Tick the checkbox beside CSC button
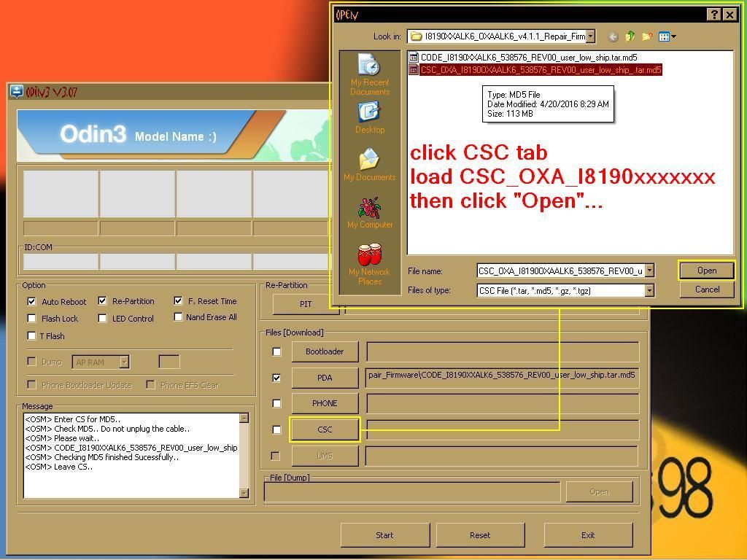Screen dimensions: 747x560 (x=276, y=429)
